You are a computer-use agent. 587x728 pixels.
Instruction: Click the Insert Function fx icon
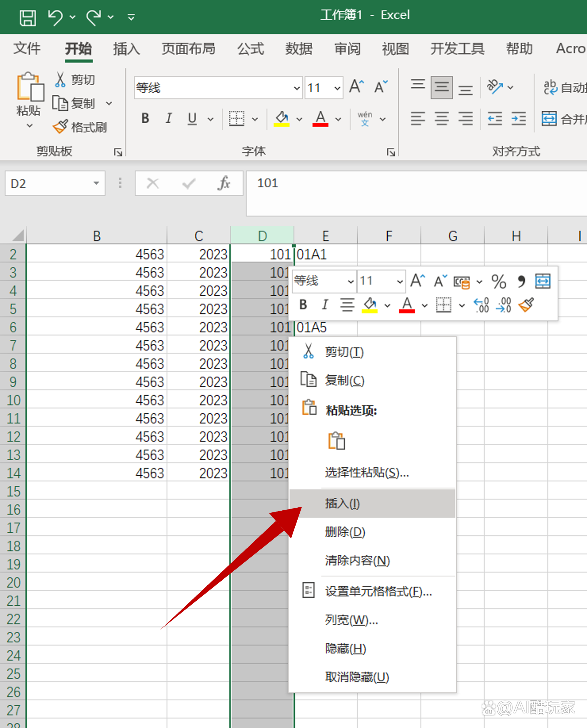click(x=224, y=183)
